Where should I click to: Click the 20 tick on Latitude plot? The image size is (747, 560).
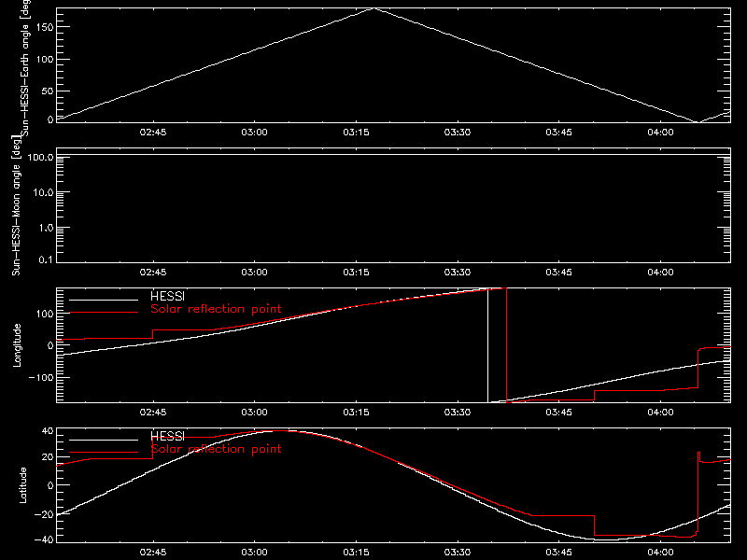tap(48, 457)
